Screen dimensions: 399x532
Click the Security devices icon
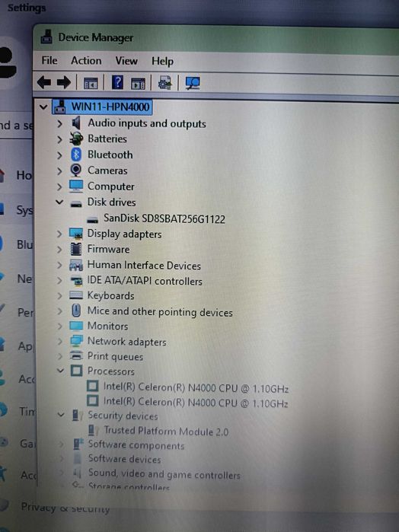pyautogui.click(x=78, y=416)
